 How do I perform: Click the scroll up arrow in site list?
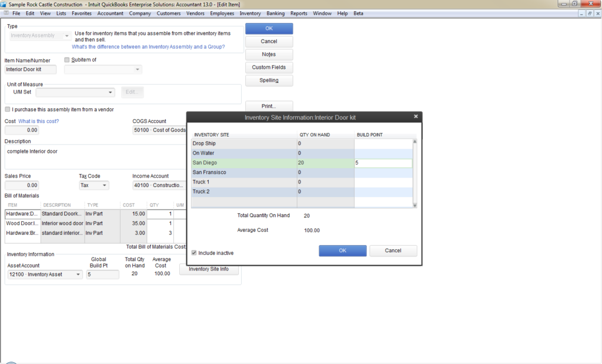pos(414,142)
